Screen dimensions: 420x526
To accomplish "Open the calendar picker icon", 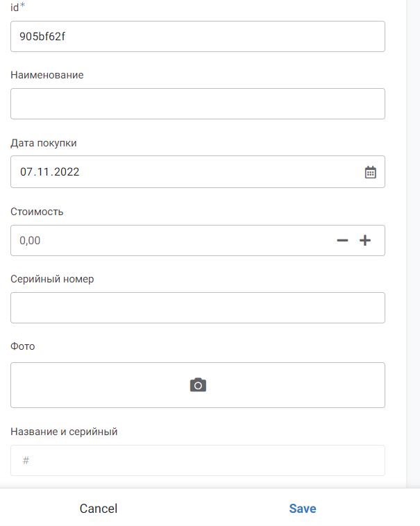I will coord(370,172).
